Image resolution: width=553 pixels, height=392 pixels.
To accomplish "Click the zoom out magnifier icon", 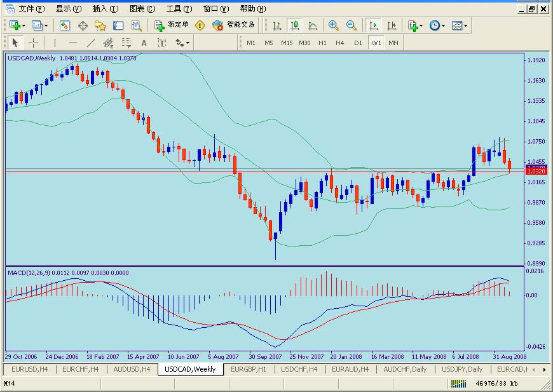I will click(352, 25).
